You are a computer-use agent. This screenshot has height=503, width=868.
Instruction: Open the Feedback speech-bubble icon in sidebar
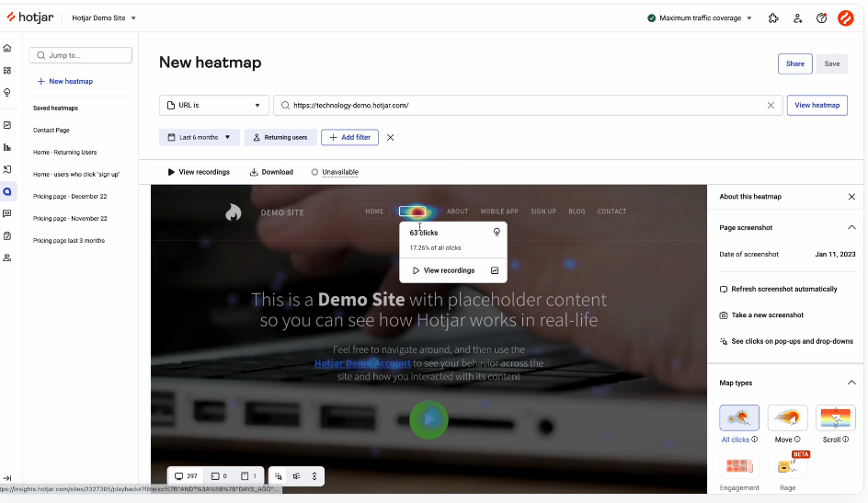pos(7,213)
